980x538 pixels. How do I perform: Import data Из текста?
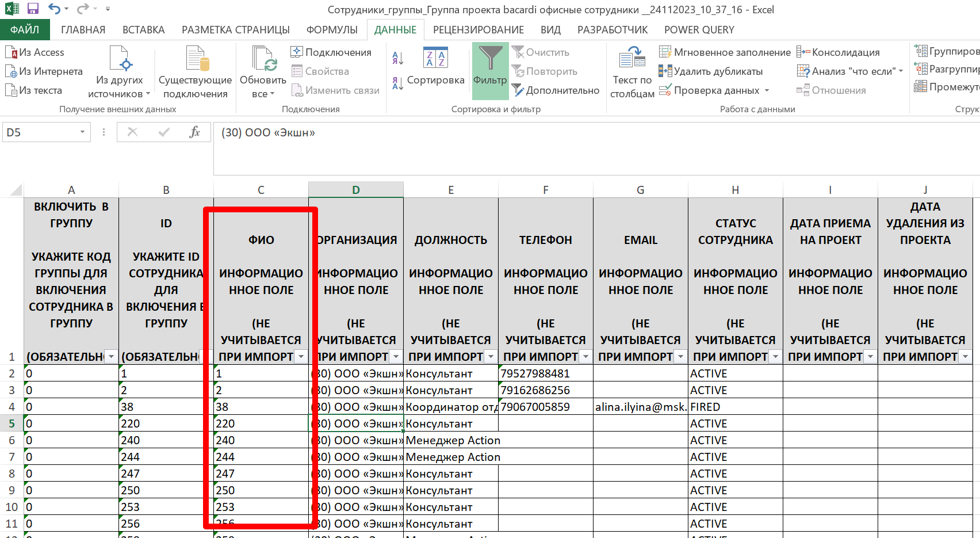coord(34,90)
